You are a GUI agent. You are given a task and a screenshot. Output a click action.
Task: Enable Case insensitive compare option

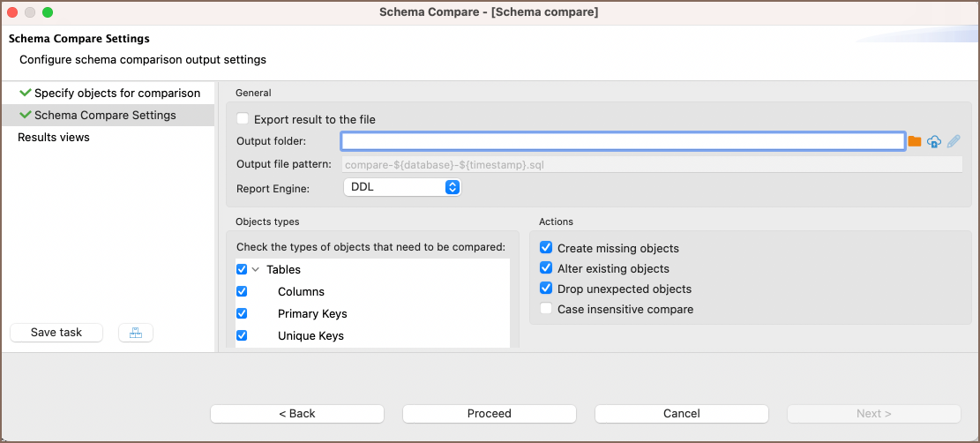coord(546,309)
